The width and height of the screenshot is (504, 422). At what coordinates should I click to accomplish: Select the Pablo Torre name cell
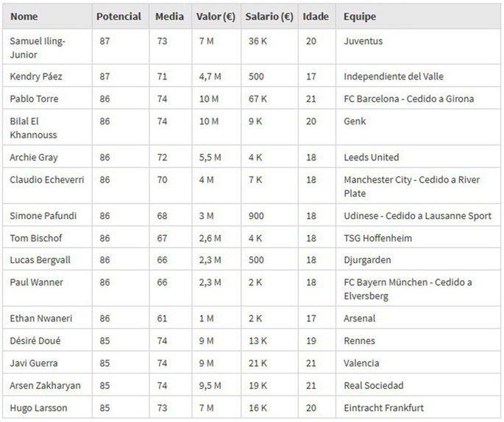click(x=34, y=99)
